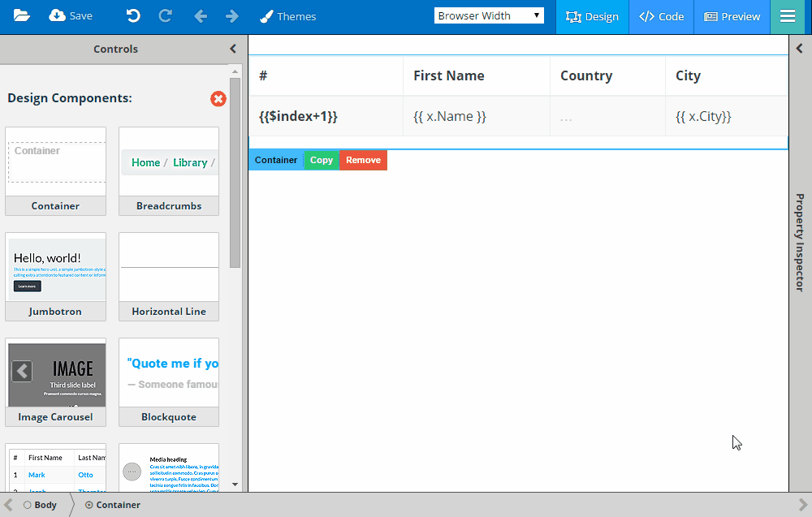812x517 pixels.
Task: Remove the selected container
Action: pyautogui.click(x=363, y=160)
